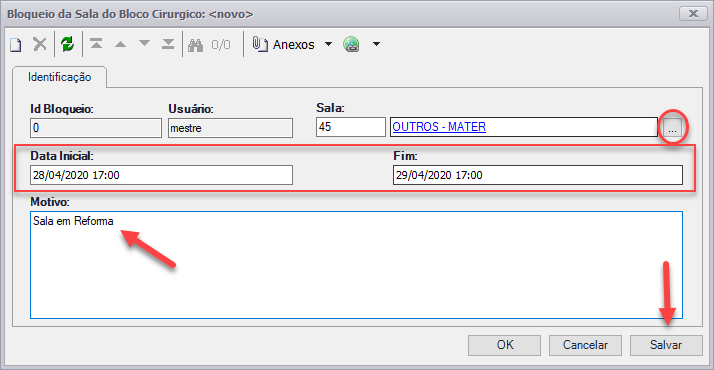
Task: Click the Fim date field
Action: 538,175
